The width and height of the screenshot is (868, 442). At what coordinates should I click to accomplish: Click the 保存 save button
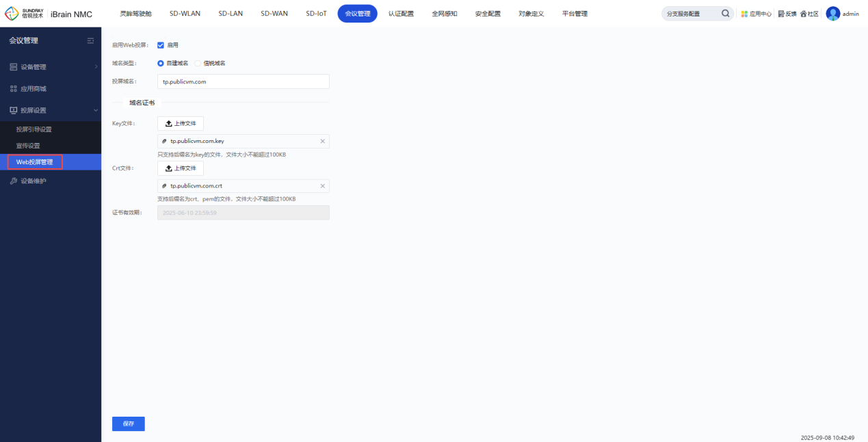[129, 424]
